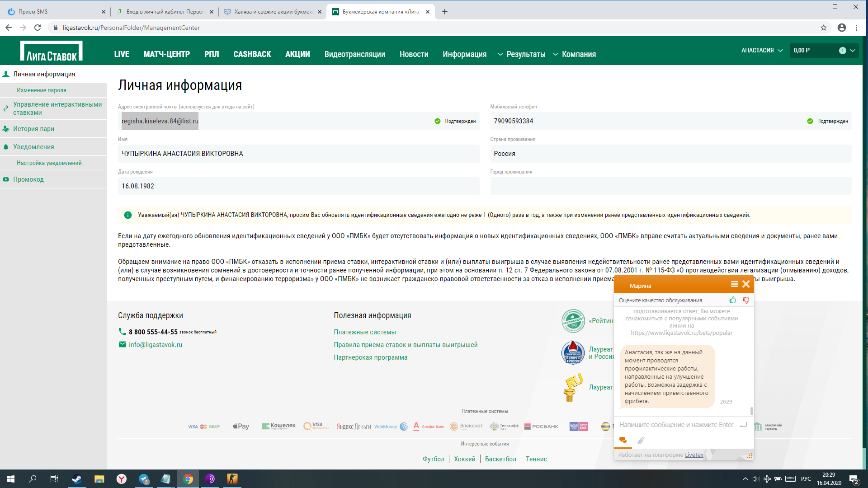This screenshot has height=488, width=868.
Task: Open Steam from the taskbar
Action: pyautogui.click(x=77, y=479)
